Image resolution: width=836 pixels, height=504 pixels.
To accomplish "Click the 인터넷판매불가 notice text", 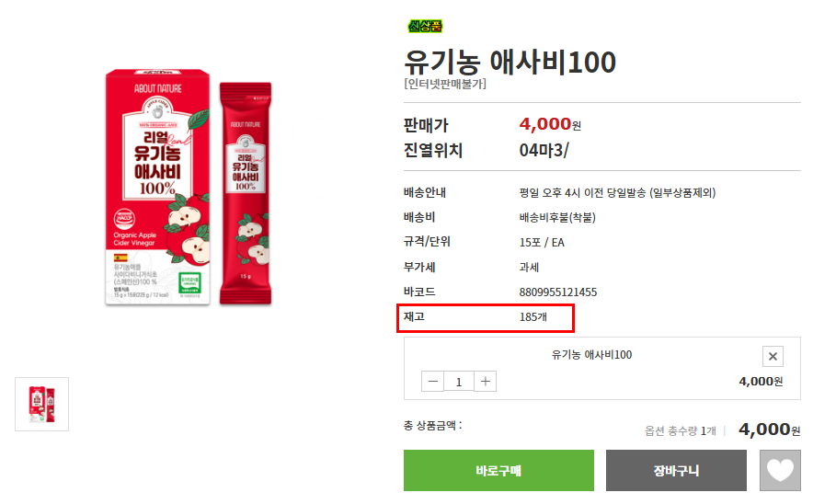I will click(x=445, y=84).
